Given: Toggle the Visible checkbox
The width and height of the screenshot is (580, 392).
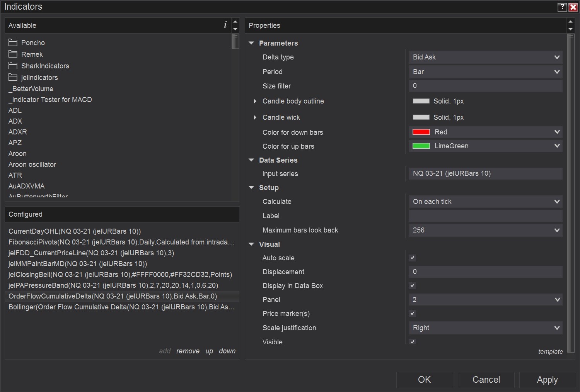Looking at the screenshot, I should coord(413,342).
